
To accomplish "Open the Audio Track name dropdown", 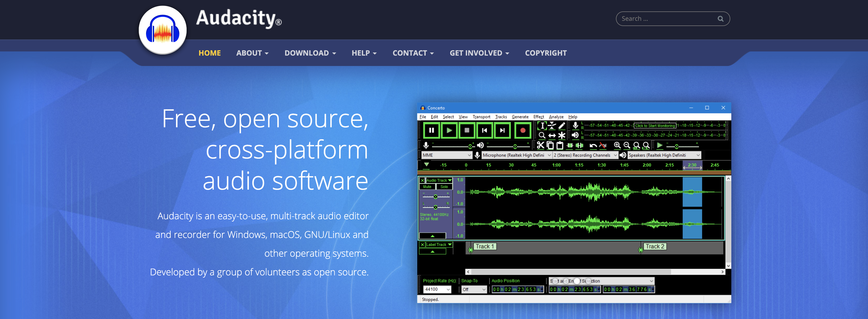I will 439,181.
